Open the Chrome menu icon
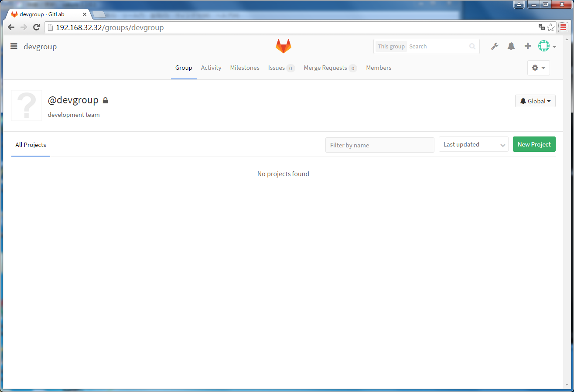The image size is (574, 392). (x=564, y=27)
